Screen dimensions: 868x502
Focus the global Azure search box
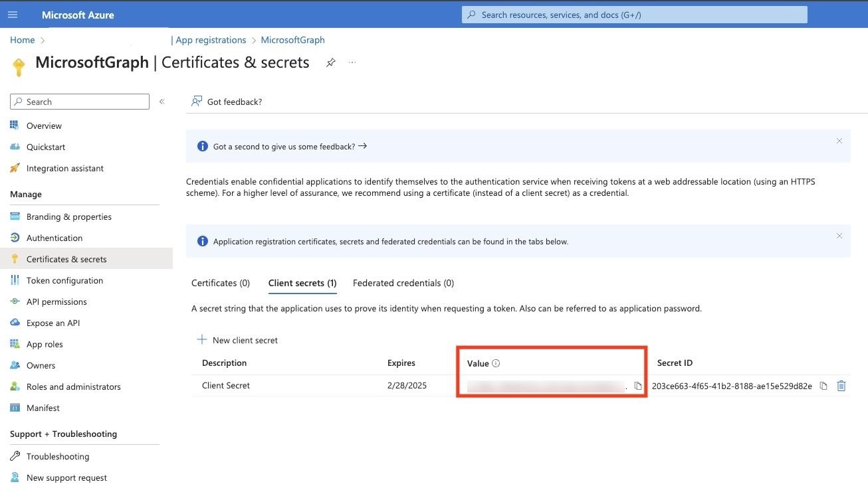point(634,15)
